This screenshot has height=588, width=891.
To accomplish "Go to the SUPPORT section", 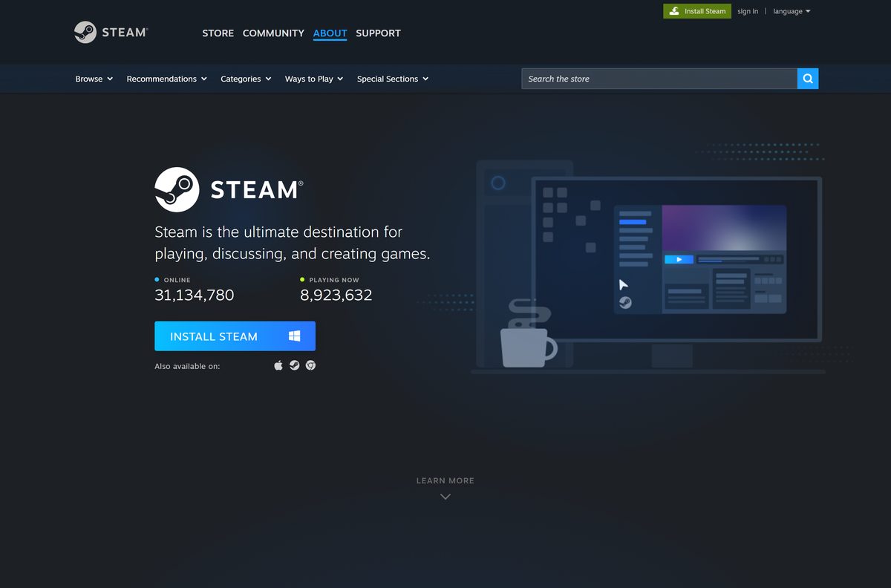I will click(378, 33).
